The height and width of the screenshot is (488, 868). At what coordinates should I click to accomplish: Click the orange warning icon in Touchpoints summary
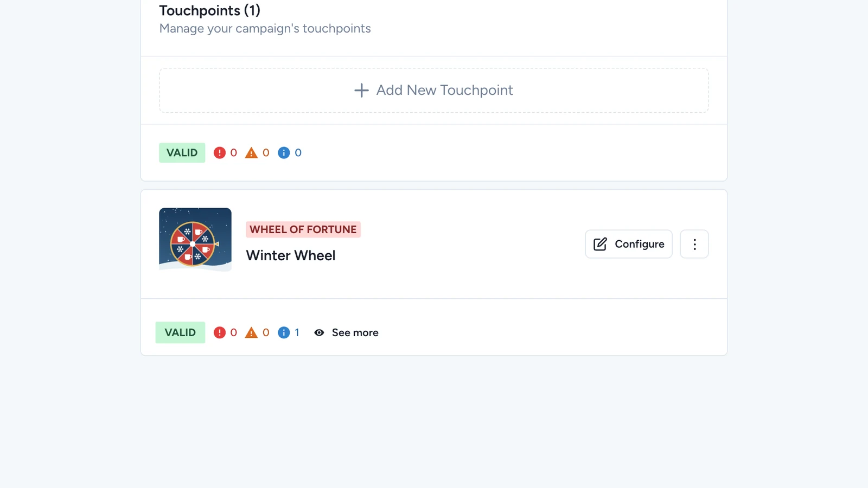point(251,153)
